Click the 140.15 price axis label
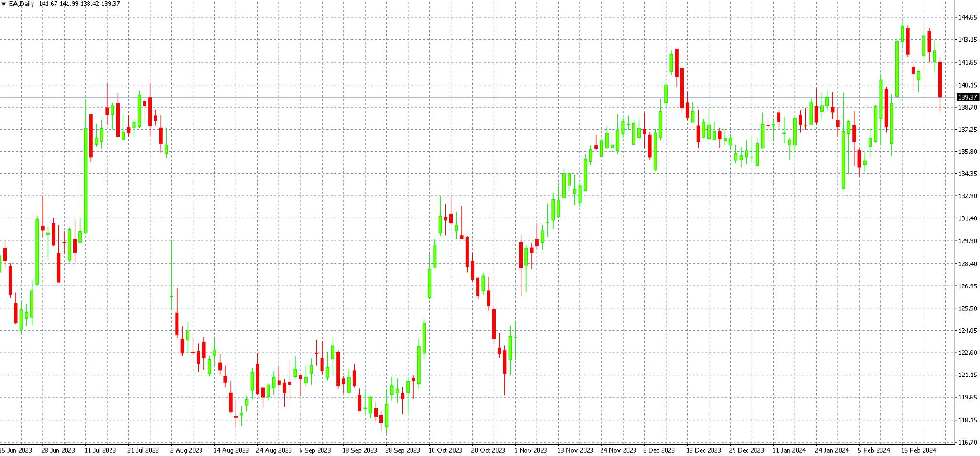 [x=968, y=85]
